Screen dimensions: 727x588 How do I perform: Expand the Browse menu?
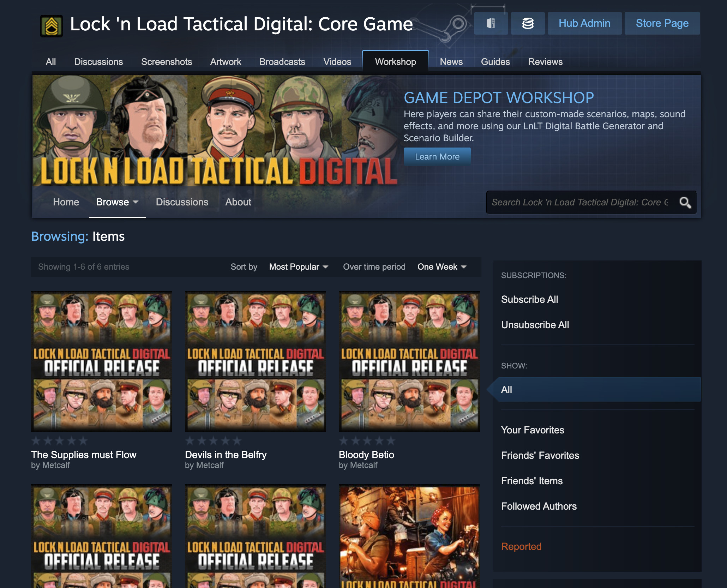[116, 202]
